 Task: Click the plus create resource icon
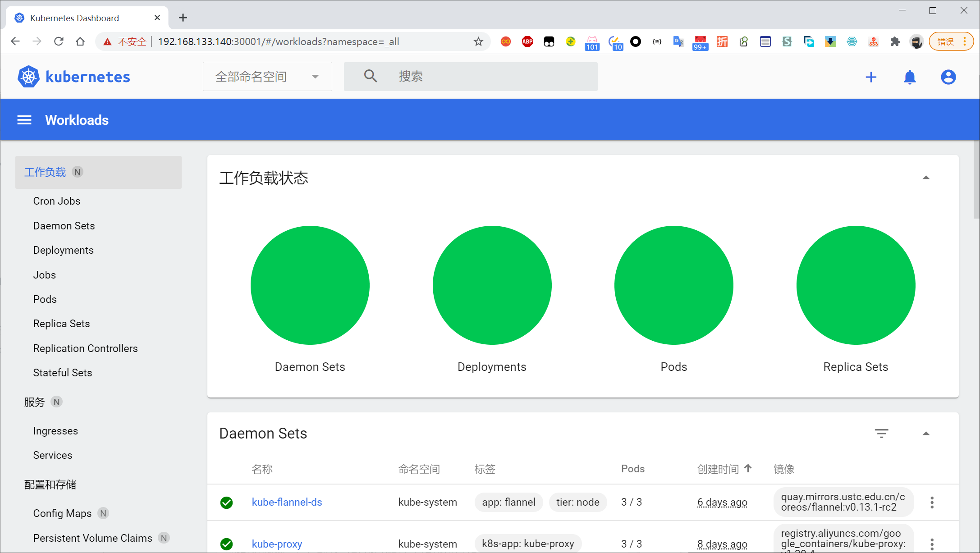point(871,77)
